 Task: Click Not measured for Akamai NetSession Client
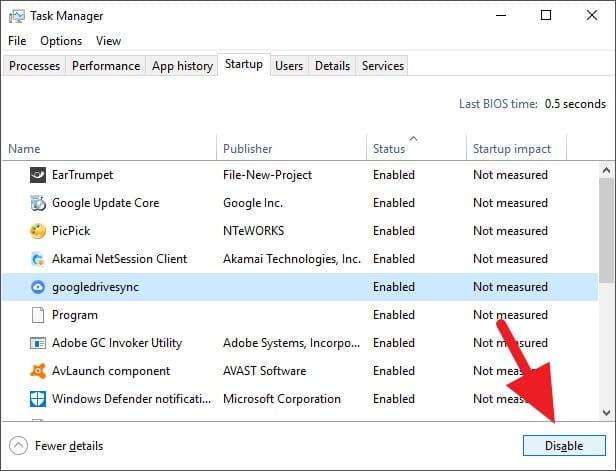[x=510, y=259]
